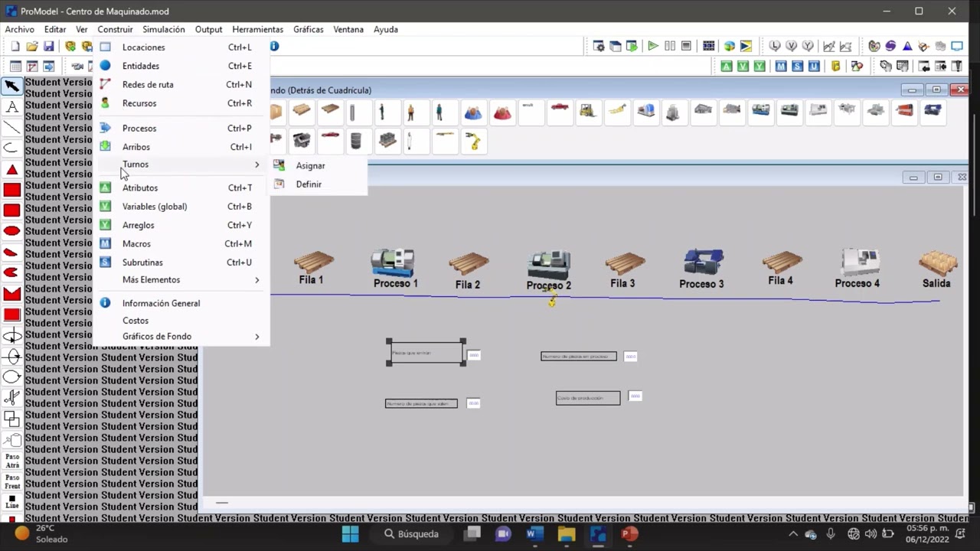Open the Archivo menu

click(x=20, y=29)
